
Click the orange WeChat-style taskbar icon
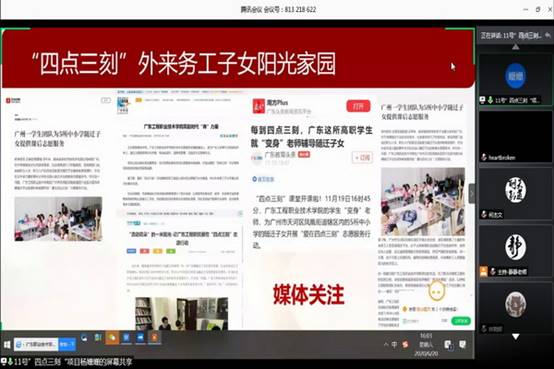click(x=112, y=338)
